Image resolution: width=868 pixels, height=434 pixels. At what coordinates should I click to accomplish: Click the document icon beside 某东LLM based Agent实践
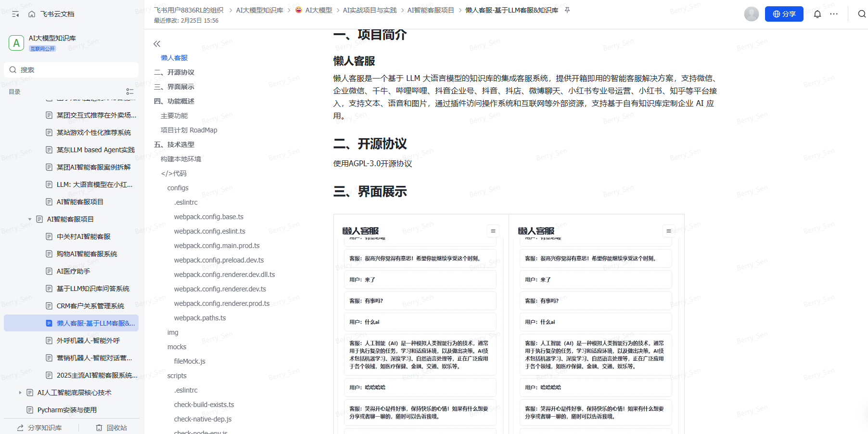coord(49,150)
